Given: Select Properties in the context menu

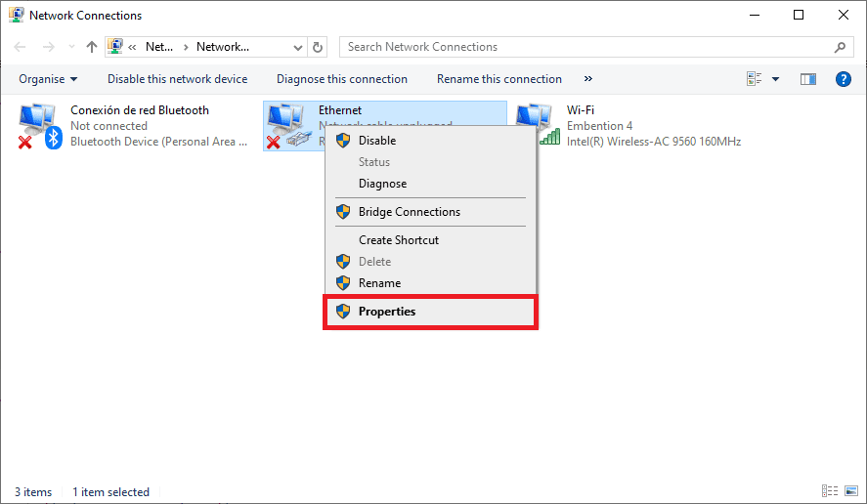Looking at the screenshot, I should 387,312.
